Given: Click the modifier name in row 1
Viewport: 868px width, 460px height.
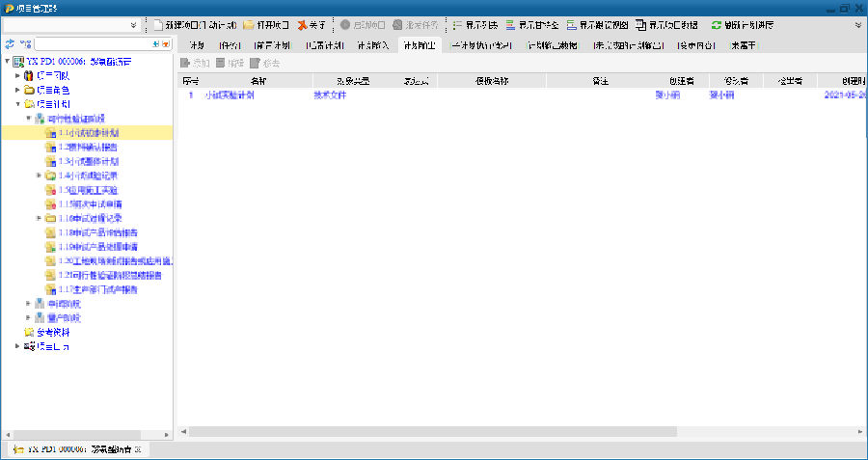Looking at the screenshot, I should click(x=721, y=95).
